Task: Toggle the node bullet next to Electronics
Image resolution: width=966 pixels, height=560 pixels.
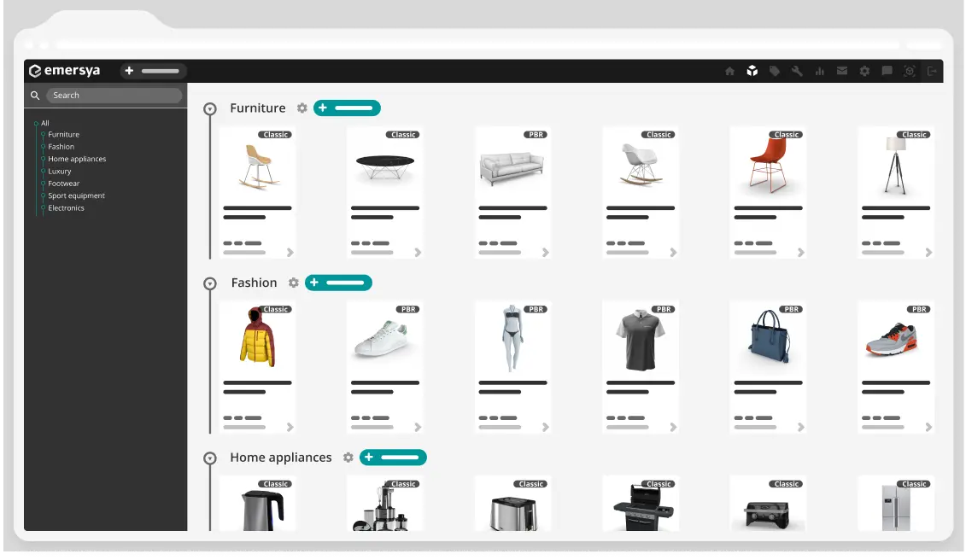Action: 42,207
